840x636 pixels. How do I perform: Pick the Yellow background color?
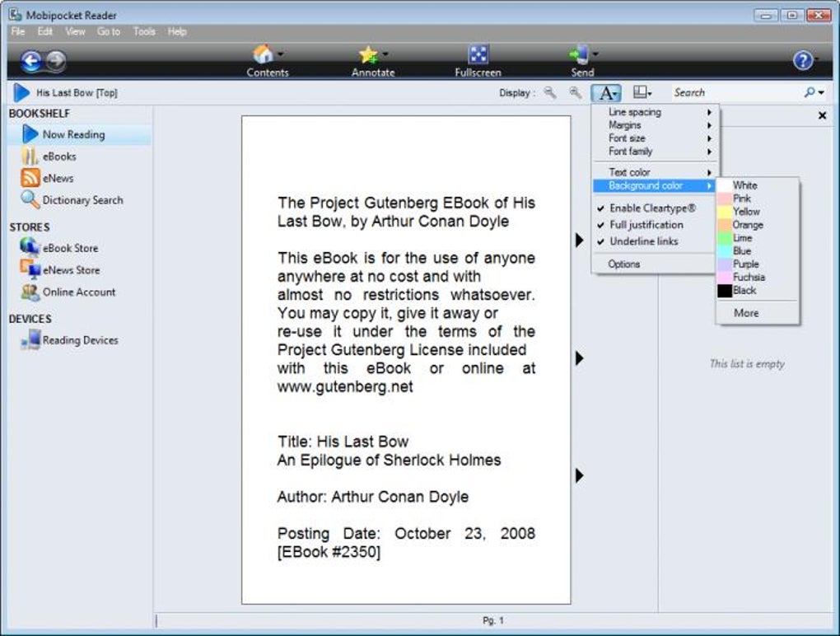point(746,212)
